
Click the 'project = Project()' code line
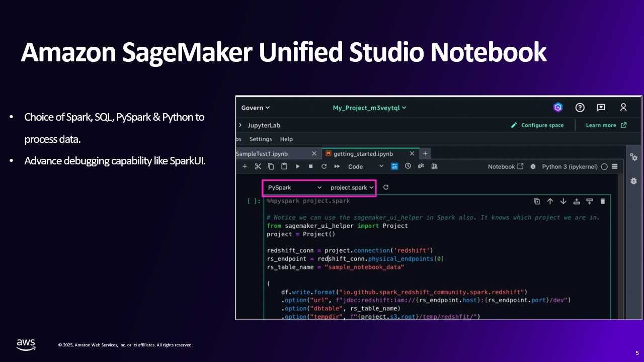(x=301, y=234)
